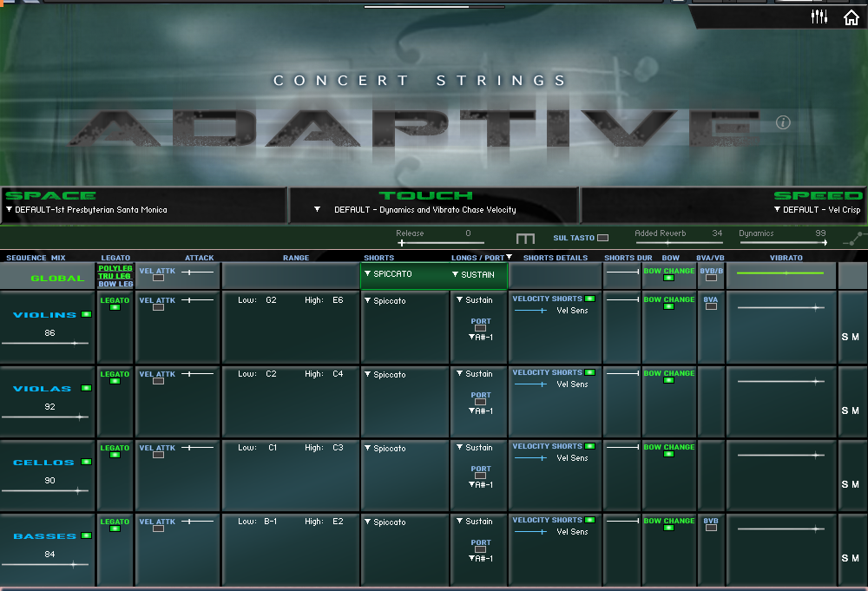Open Cellos A#-1 port key dropdown

(481, 485)
